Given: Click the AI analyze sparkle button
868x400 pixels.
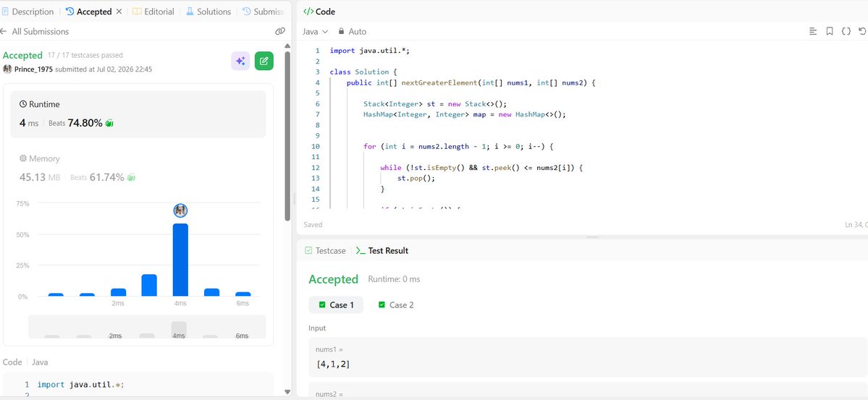Looking at the screenshot, I should coord(240,61).
